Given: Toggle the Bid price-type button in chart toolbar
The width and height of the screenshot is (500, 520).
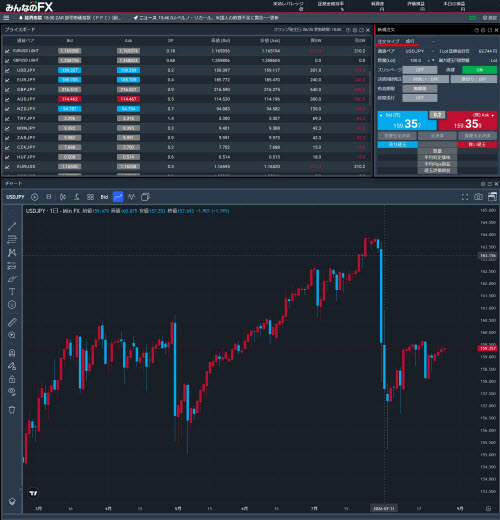Looking at the screenshot, I should pos(104,197).
